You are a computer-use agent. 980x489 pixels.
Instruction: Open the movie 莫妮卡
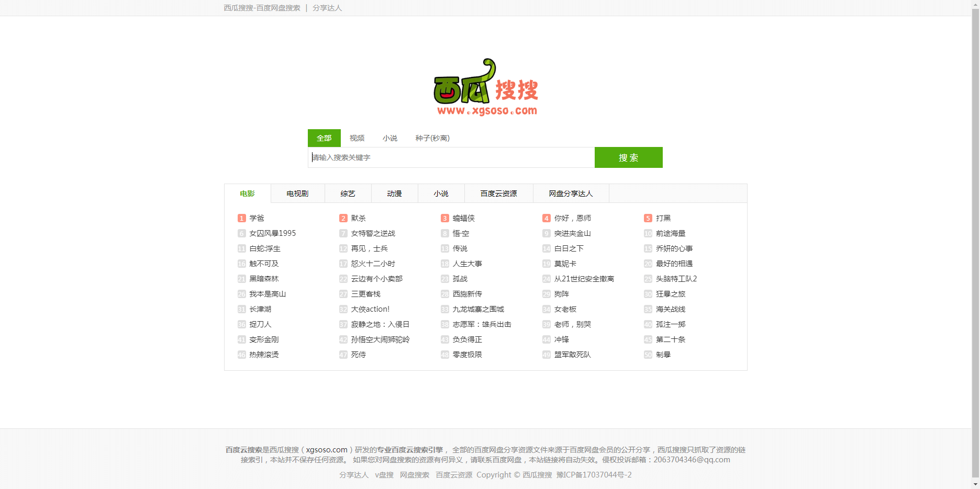565,264
